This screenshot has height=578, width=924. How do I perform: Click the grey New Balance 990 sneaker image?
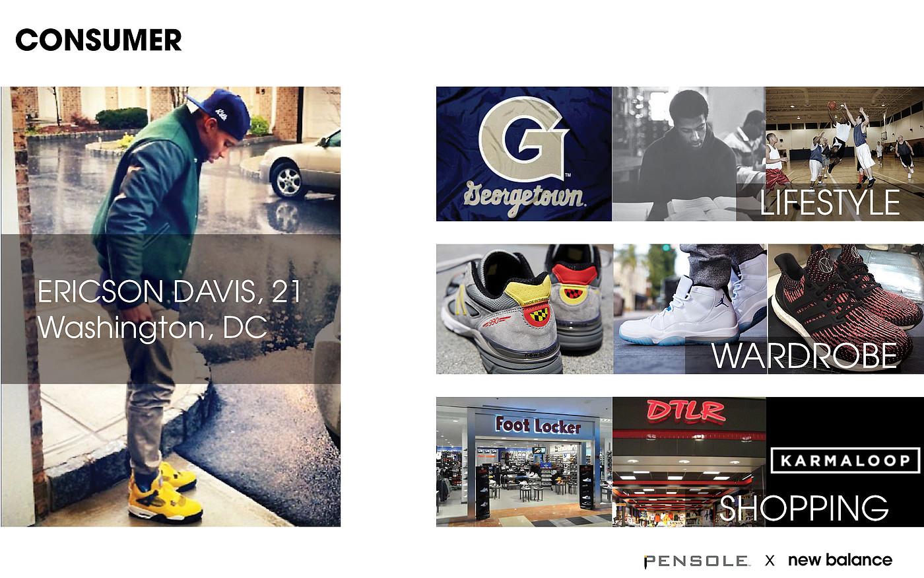[x=525, y=309]
